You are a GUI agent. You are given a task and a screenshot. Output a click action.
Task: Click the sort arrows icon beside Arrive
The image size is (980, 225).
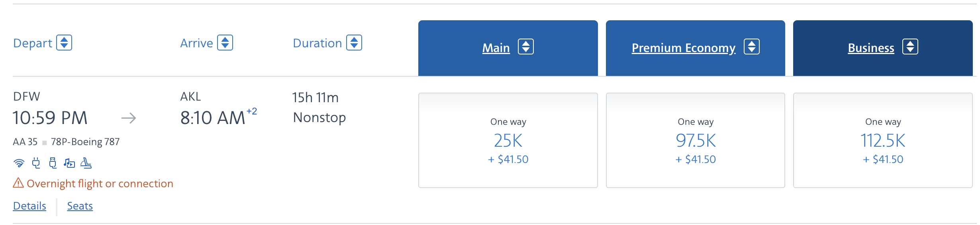pos(225,43)
